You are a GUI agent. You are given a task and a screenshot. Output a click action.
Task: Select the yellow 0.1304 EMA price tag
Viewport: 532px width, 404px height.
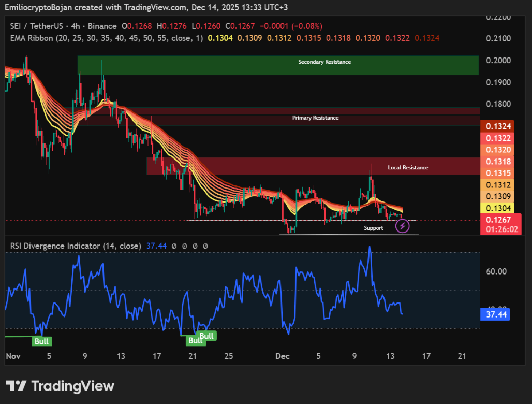click(499, 208)
